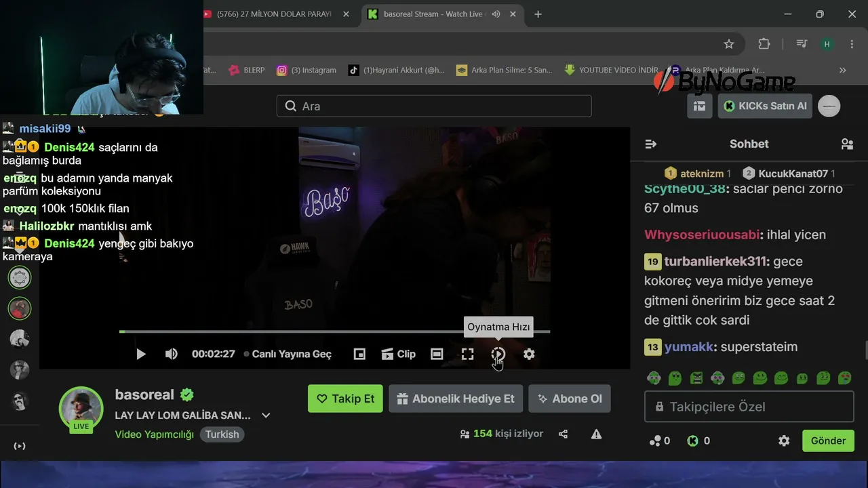
Task: Close the YouTube 27 MİLYON DOLAR tab
Action: click(345, 14)
